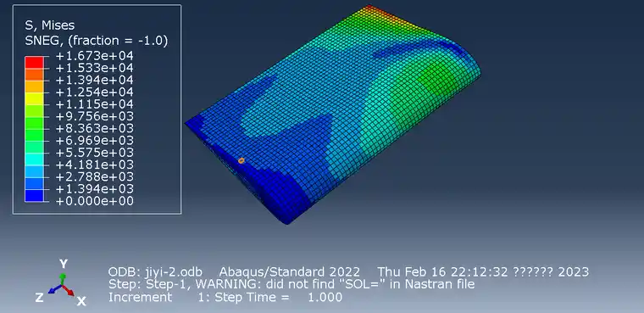Click the legend value +8.363e+03
The height and width of the screenshot is (313, 644).
pos(94,128)
